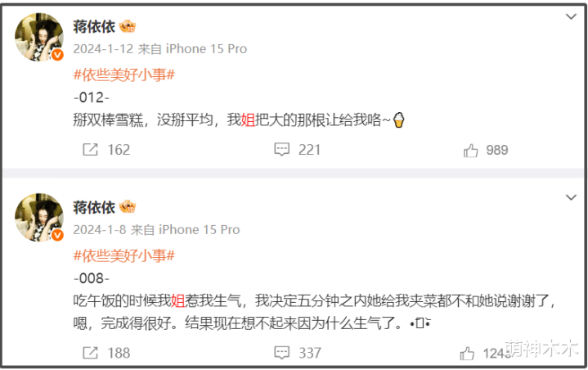588x370 pixels.
Task: Click the repost icon on the 2024-1-12 post
Action: 90,149
